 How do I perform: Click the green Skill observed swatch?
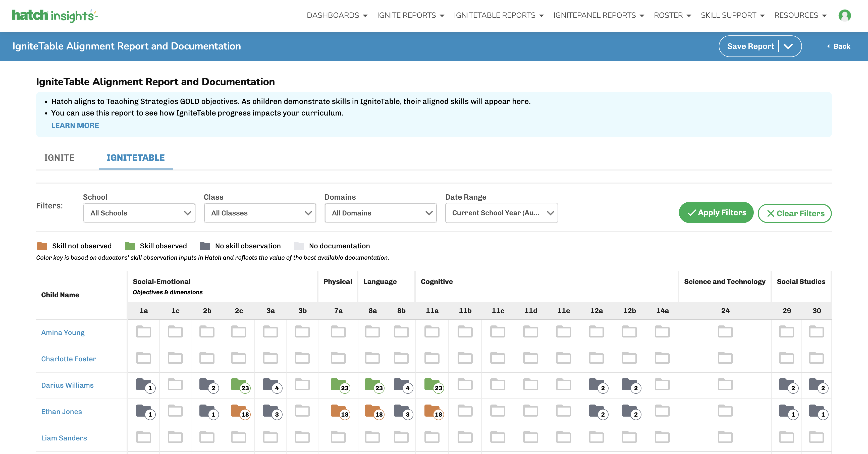(x=130, y=246)
